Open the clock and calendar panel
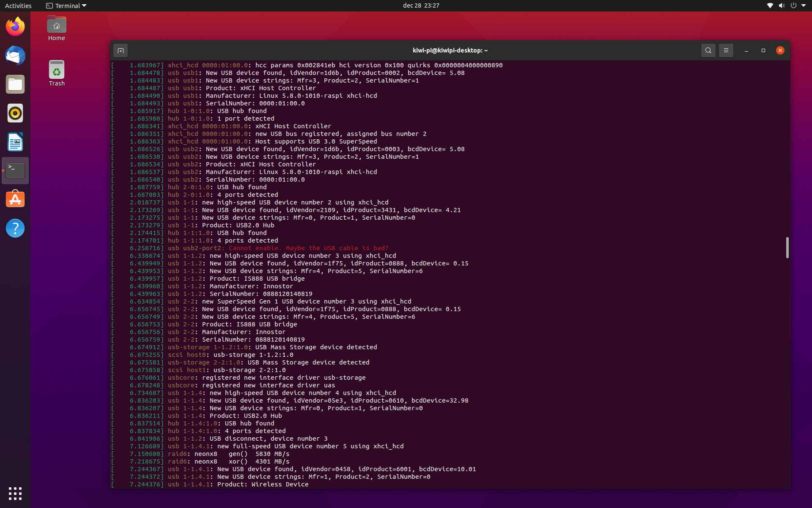Screen dimensions: 812x508 pyautogui.click(x=421, y=6)
